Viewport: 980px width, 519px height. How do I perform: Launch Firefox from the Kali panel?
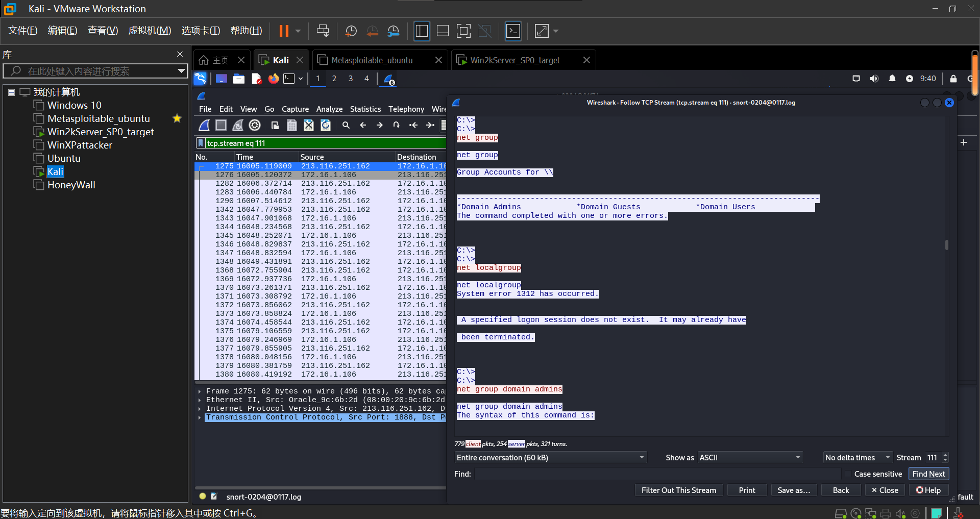pos(274,79)
